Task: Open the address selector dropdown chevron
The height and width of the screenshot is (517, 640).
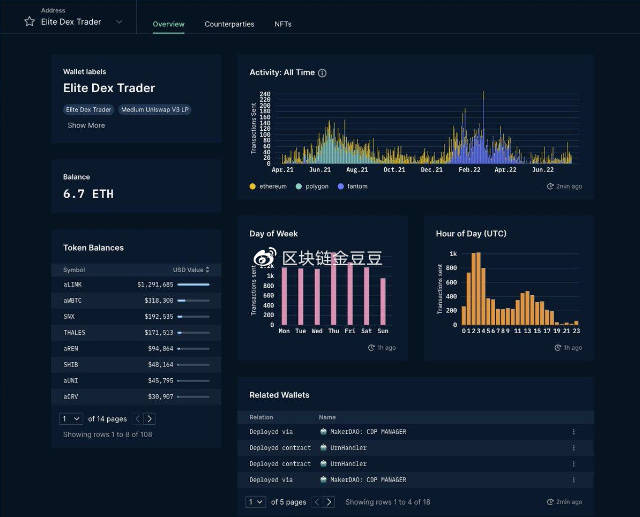Action: pos(120,21)
